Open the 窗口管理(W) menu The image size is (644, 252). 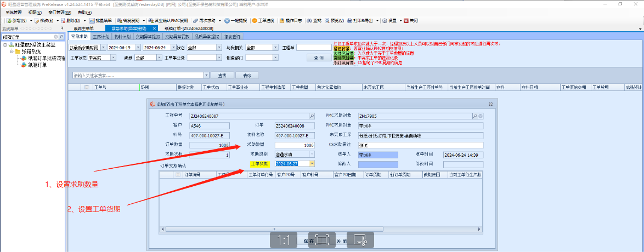coord(60,12)
